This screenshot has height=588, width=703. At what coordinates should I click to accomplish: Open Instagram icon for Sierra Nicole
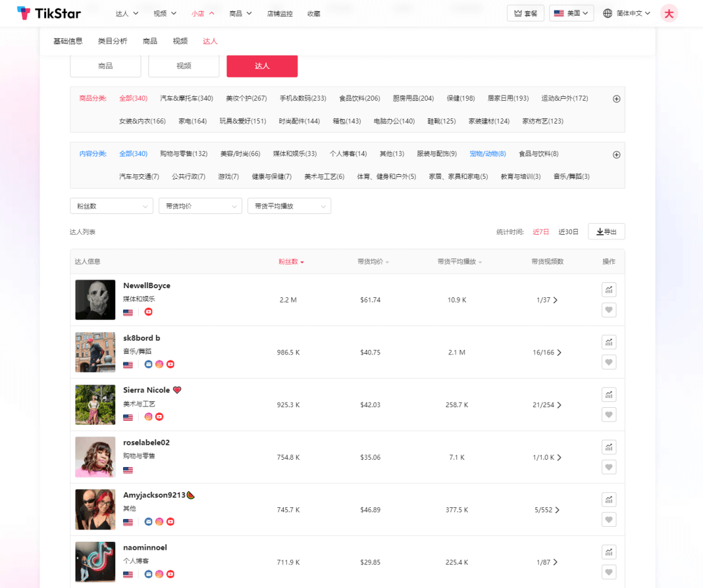point(148,417)
